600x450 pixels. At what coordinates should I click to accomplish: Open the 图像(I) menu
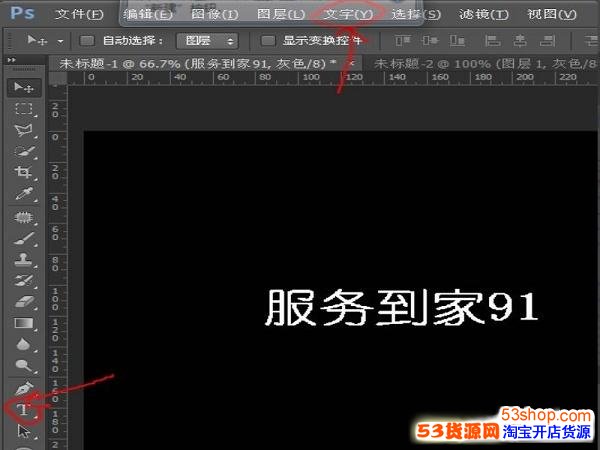pos(215,15)
